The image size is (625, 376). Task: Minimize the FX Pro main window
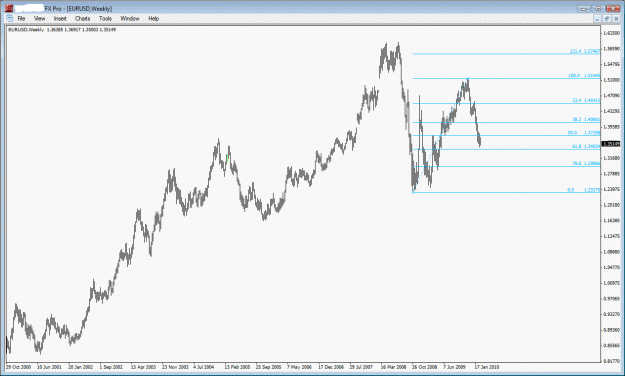click(x=584, y=8)
